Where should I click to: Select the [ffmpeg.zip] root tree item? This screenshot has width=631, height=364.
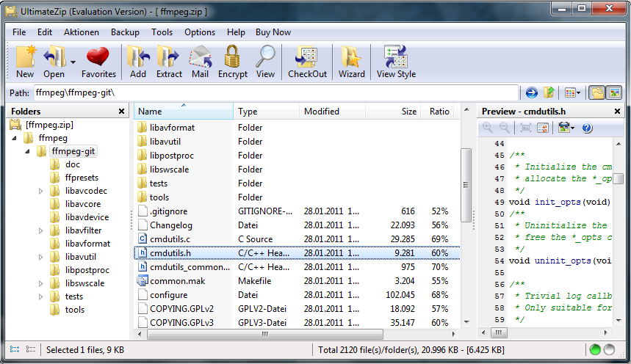tap(49, 125)
